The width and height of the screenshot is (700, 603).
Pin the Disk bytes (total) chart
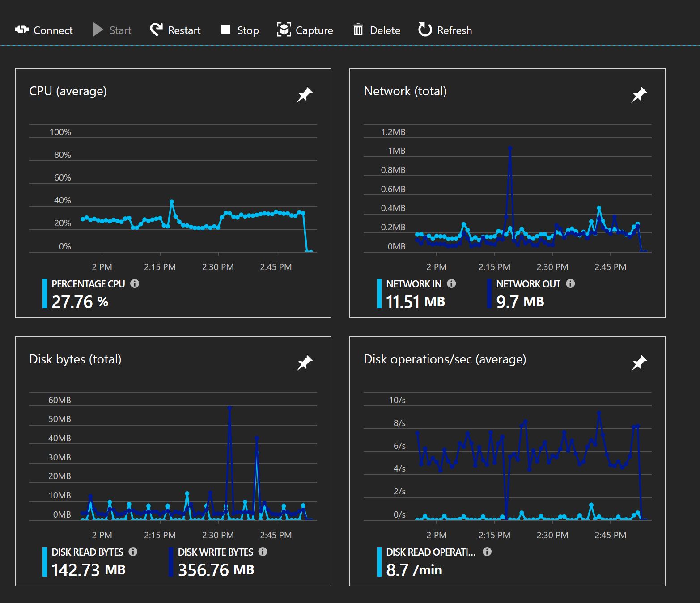[x=305, y=363]
